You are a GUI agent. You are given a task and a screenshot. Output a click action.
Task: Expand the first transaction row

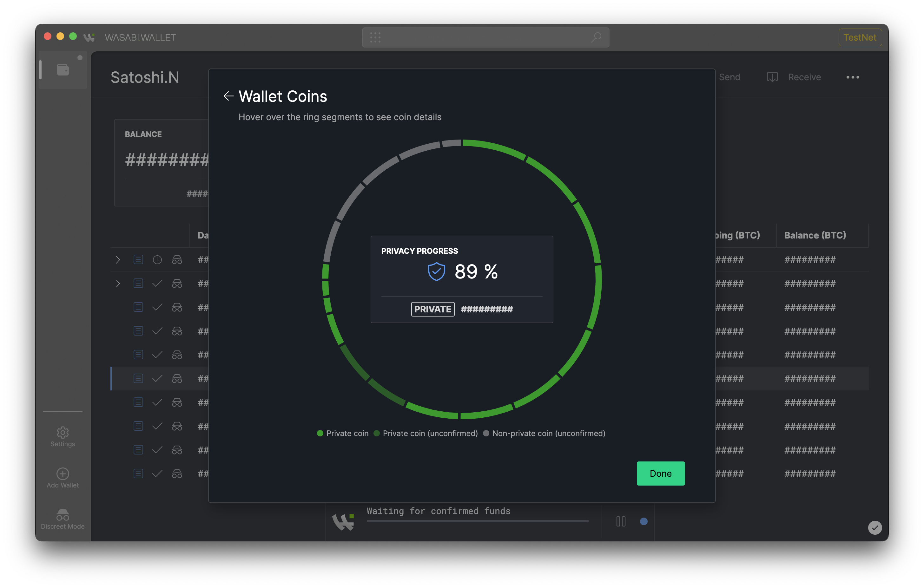tap(118, 259)
